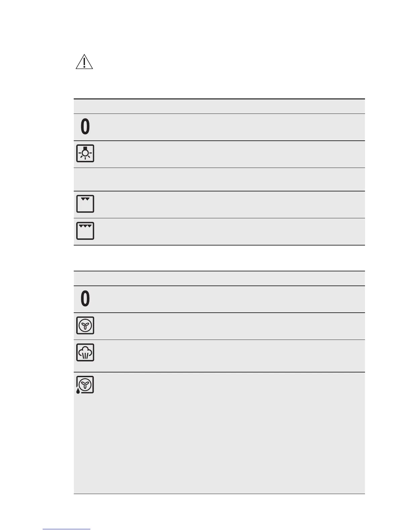Select the 0 off position in second table
411x532 pixels.
coord(85,299)
